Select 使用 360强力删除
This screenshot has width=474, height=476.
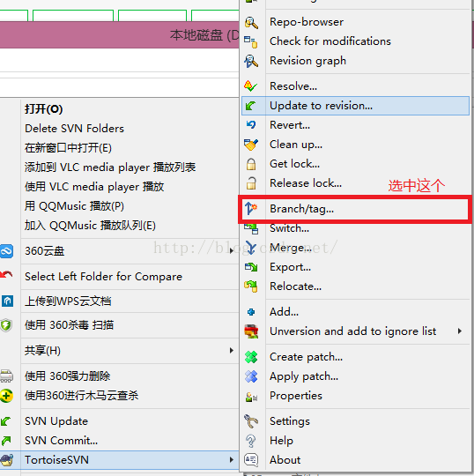[67, 376]
